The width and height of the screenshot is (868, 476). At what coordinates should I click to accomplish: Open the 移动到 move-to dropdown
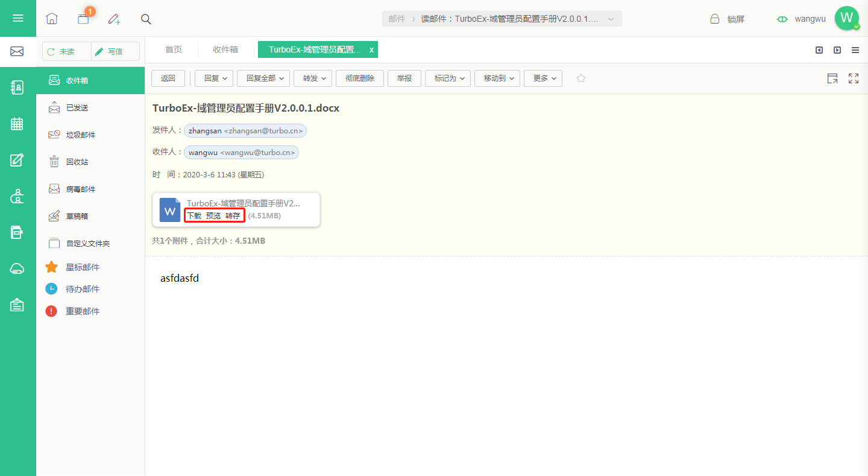(497, 78)
